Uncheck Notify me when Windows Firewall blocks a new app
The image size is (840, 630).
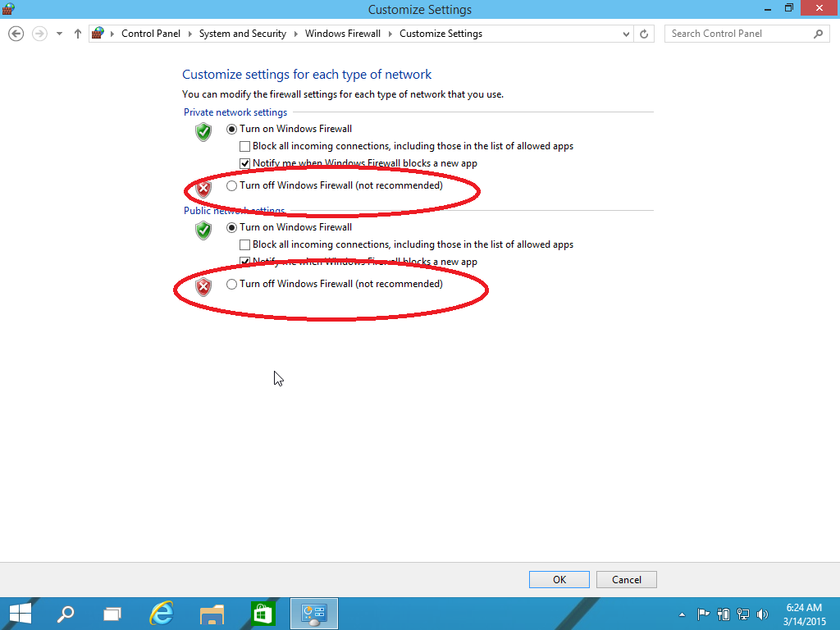244,163
